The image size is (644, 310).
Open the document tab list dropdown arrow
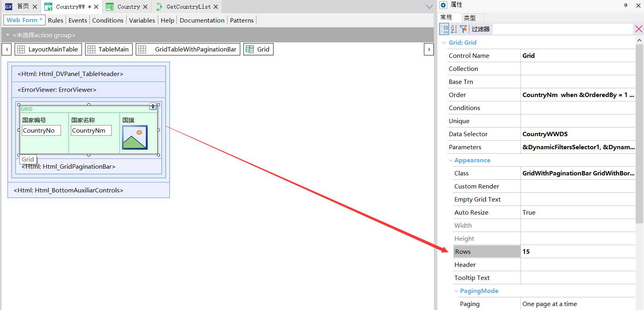coord(429,7)
